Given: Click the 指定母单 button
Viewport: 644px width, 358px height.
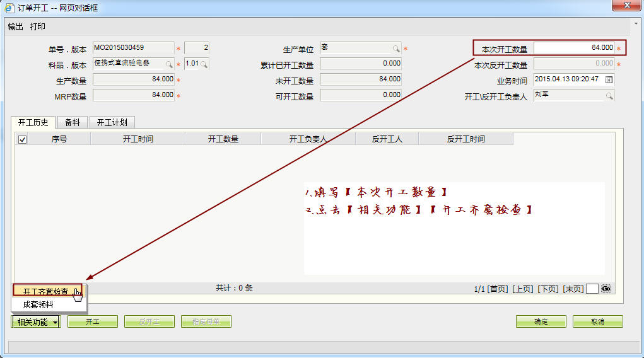Looking at the screenshot, I should pyautogui.click(x=206, y=321).
